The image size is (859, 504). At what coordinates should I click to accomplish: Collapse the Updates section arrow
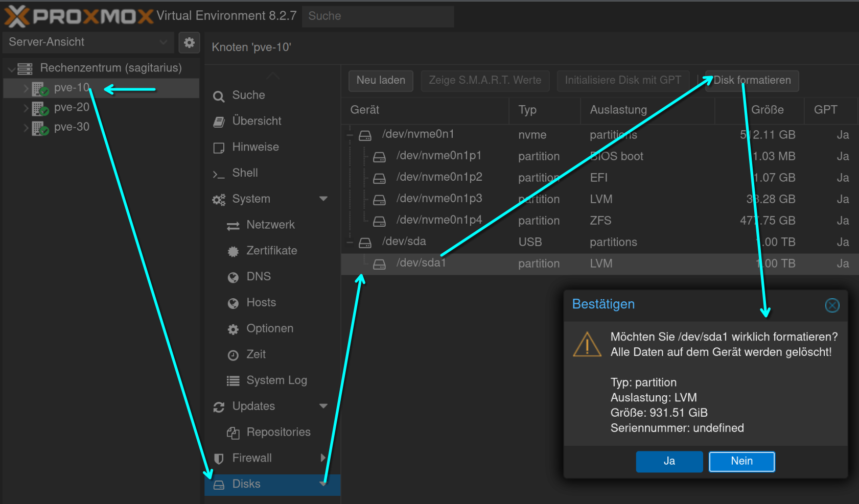coord(323,406)
